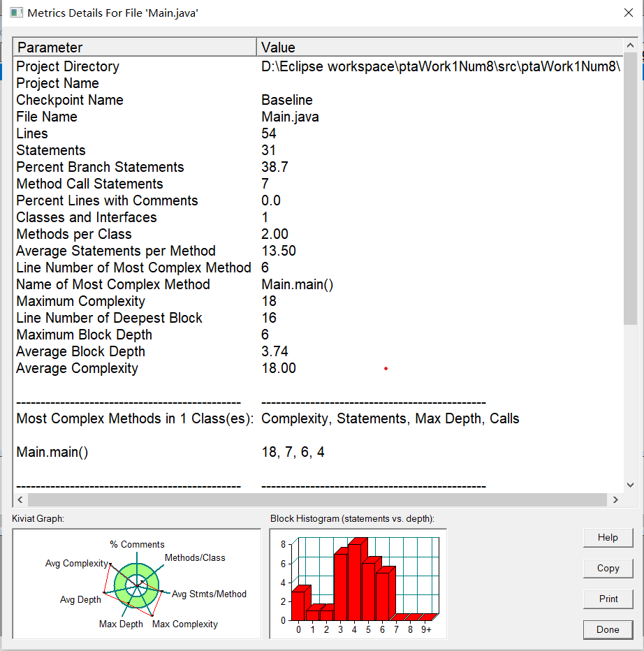Click the Parameter column header

[135, 47]
